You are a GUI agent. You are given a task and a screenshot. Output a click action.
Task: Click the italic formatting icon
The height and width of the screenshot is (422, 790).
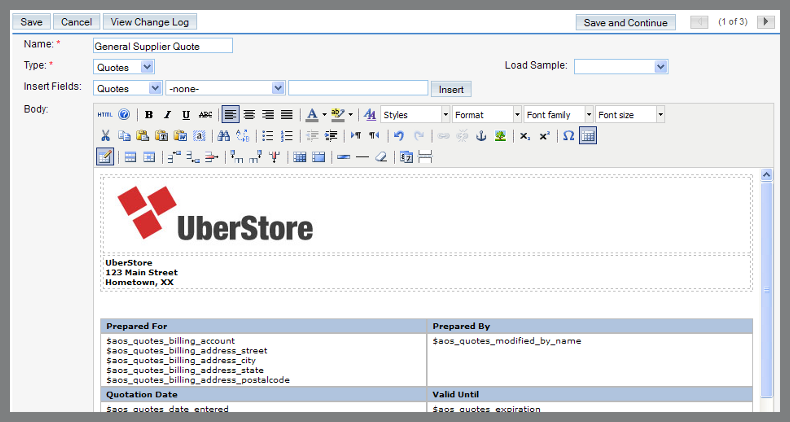(x=168, y=115)
